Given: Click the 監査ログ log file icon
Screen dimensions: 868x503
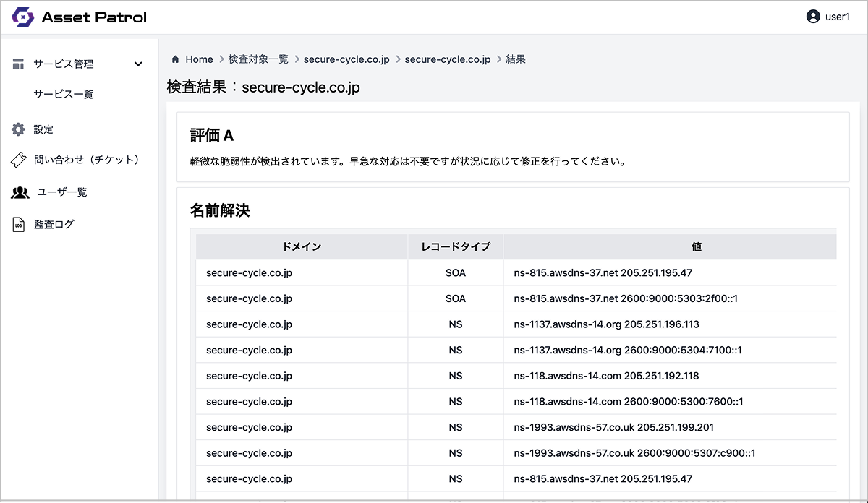Looking at the screenshot, I should [x=19, y=225].
